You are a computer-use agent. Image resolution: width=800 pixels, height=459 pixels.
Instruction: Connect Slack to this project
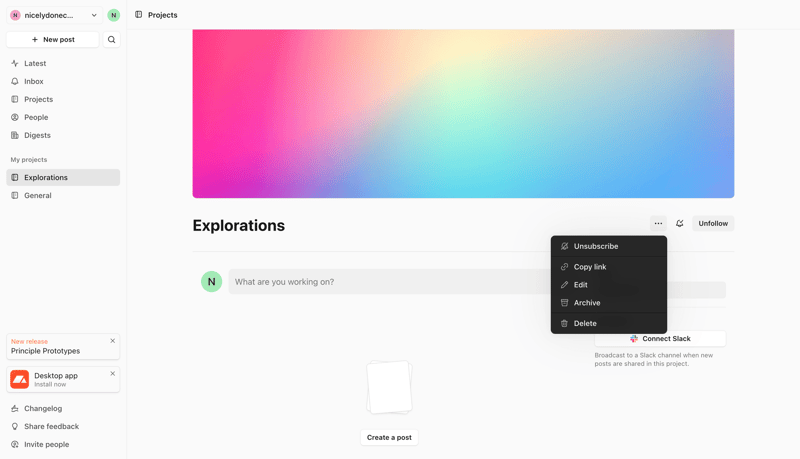pyautogui.click(x=660, y=339)
